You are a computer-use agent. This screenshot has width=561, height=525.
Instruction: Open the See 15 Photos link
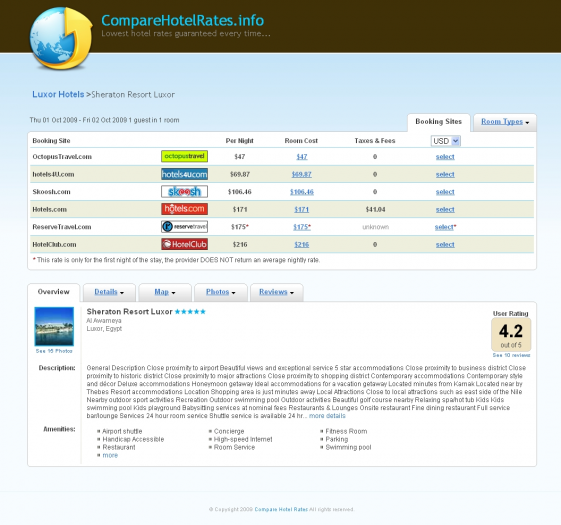[54, 351]
